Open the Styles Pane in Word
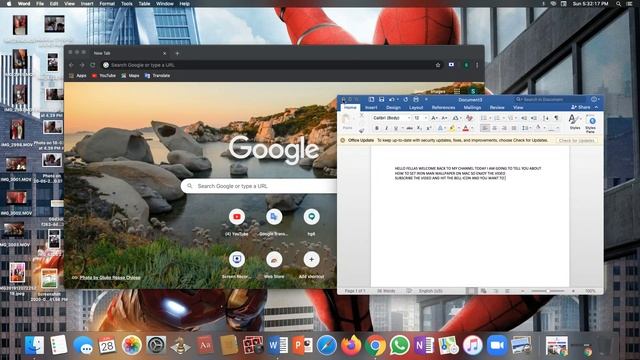Screen dimensions: 640x360 (x=591, y=123)
